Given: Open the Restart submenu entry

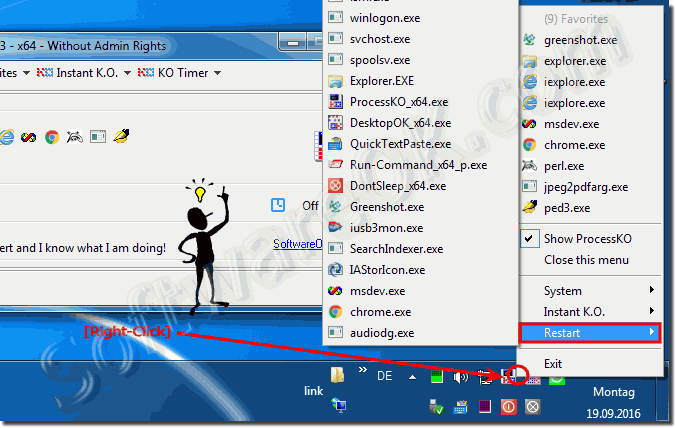Looking at the screenshot, I should 591,333.
